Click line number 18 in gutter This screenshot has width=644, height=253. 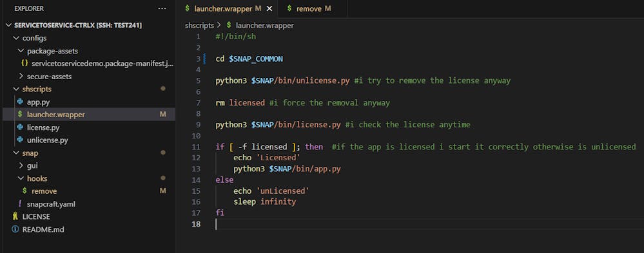(197, 224)
